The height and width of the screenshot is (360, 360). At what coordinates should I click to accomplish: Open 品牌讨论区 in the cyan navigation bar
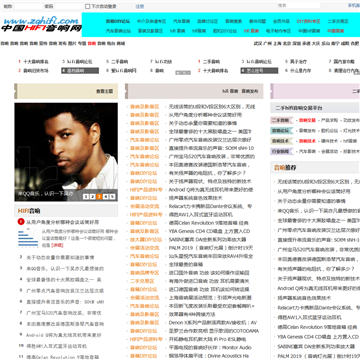click(207, 21)
